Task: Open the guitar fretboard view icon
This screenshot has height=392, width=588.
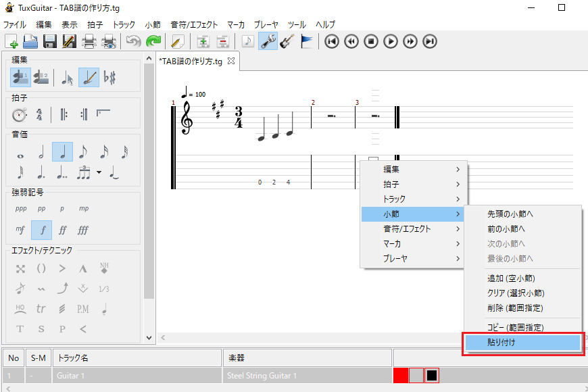Action: (x=287, y=42)
